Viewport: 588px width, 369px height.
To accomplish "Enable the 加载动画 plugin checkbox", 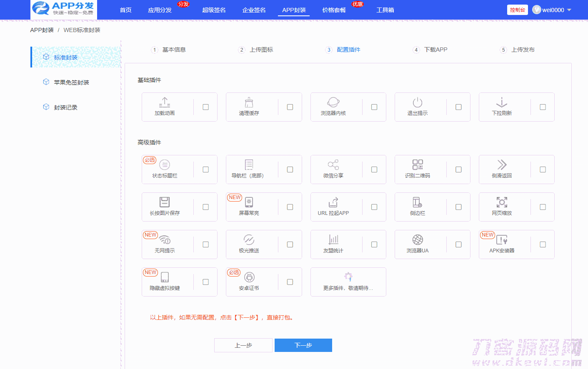I will (205, 107).
